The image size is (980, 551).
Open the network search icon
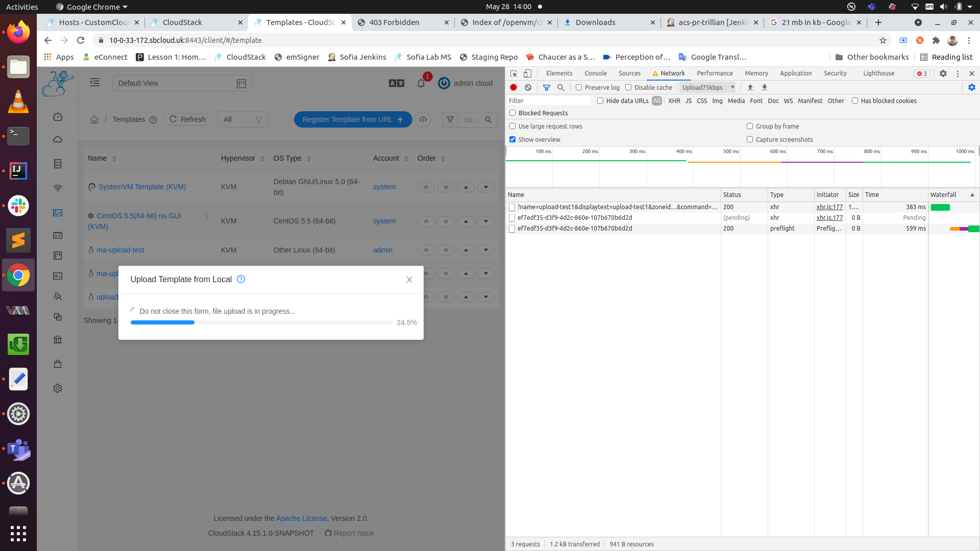pos(561,88)
